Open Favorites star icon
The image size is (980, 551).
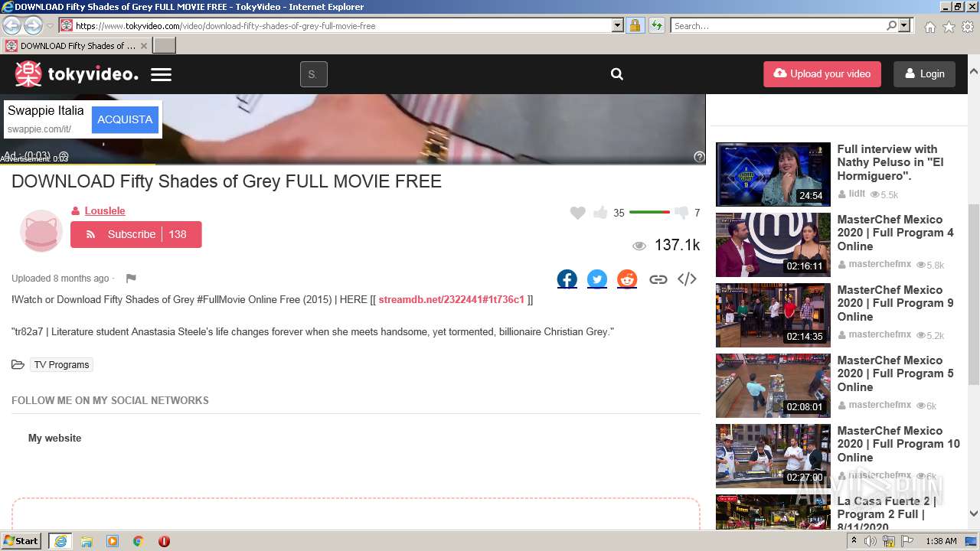pyautogui.click(x=949, y=27)
